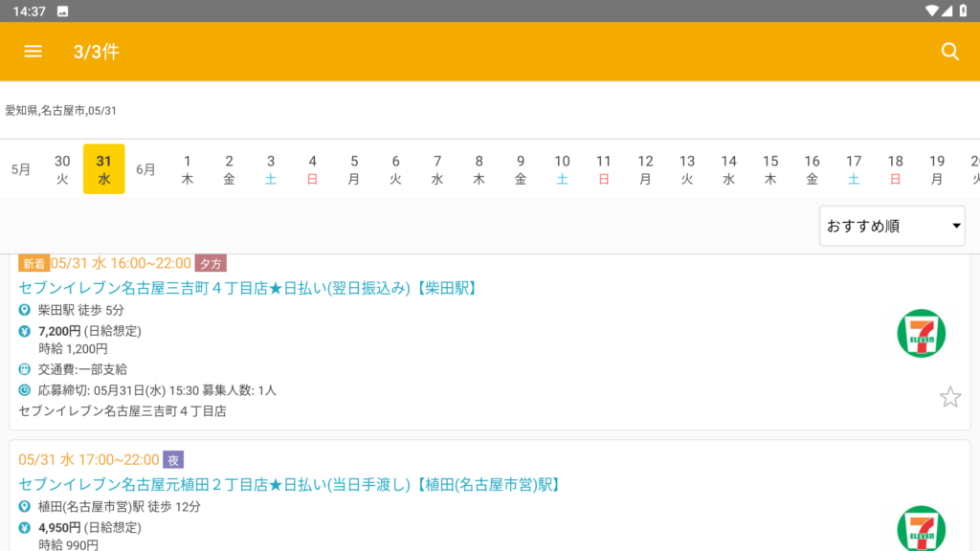Select date 7 水
The height and width of the screenshot is (551, 980).
coord(436,169)
